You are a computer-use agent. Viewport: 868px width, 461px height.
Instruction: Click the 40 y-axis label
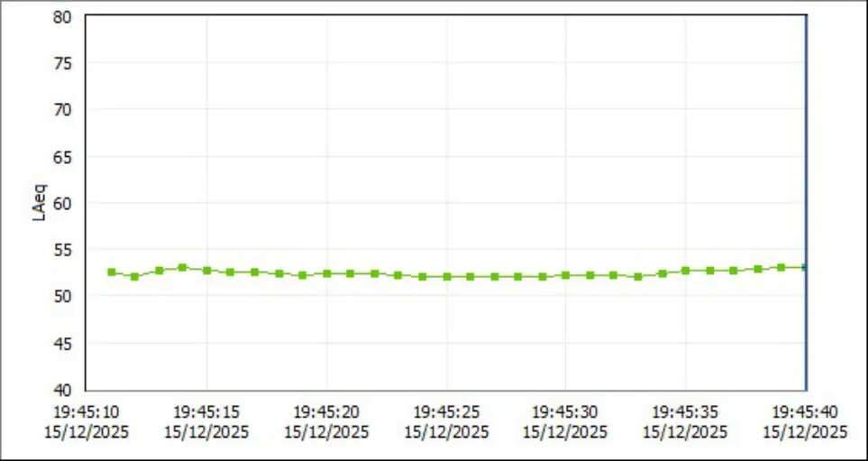pyautogui.click(x=62, y=391)
